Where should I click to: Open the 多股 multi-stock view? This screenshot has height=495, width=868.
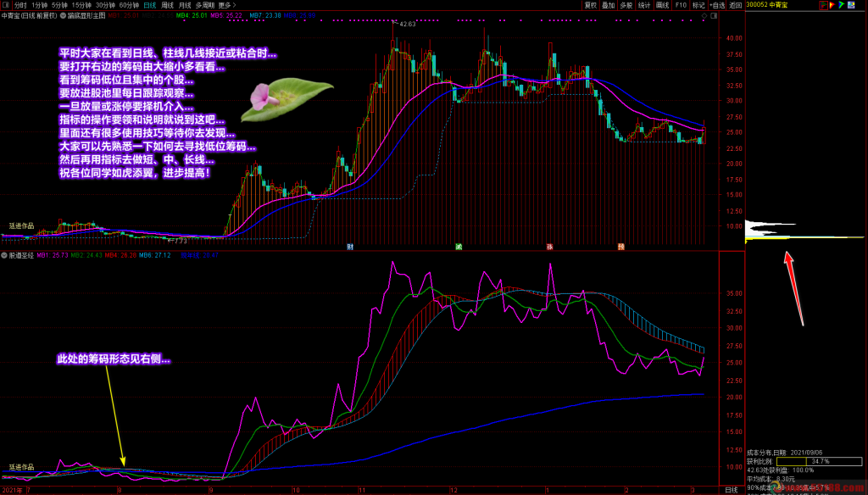[626, 5]
